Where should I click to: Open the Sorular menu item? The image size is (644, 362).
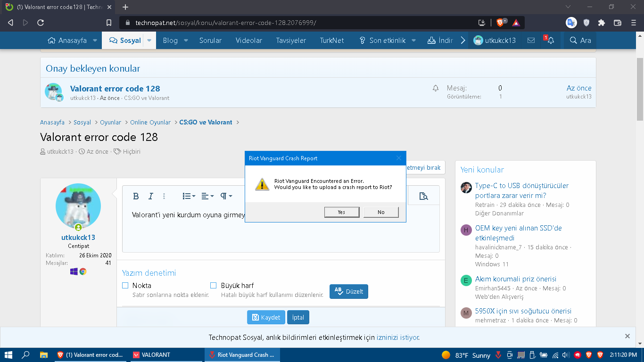click(x=210, y=41)
